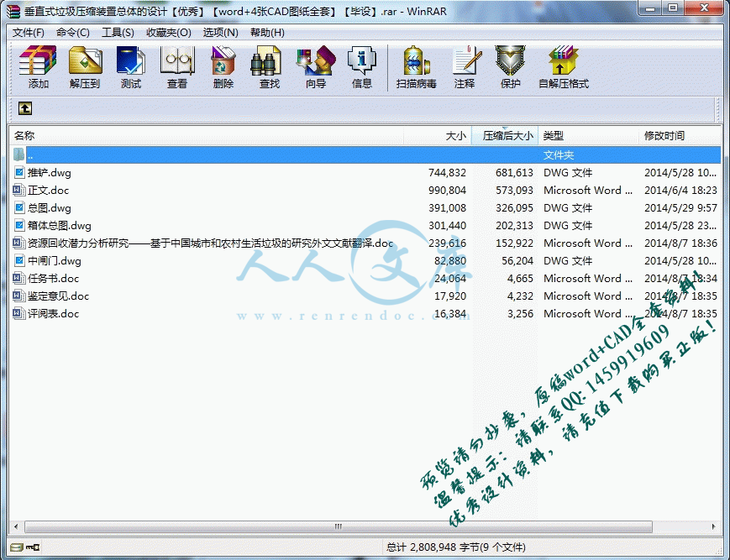Open the 帮助(H) menu
The width and height of the screenshot is (730, 560).
267,33
